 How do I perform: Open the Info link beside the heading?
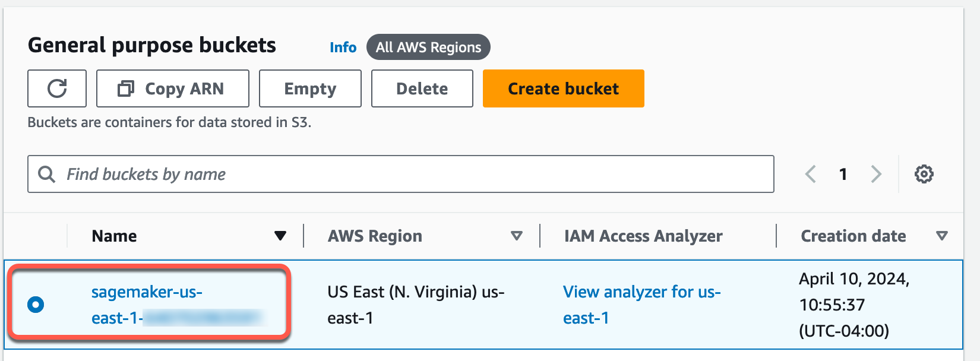point(343,47)
